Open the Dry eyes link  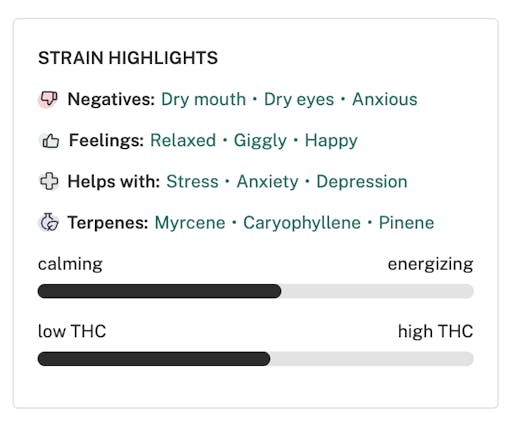pos(299,99)
